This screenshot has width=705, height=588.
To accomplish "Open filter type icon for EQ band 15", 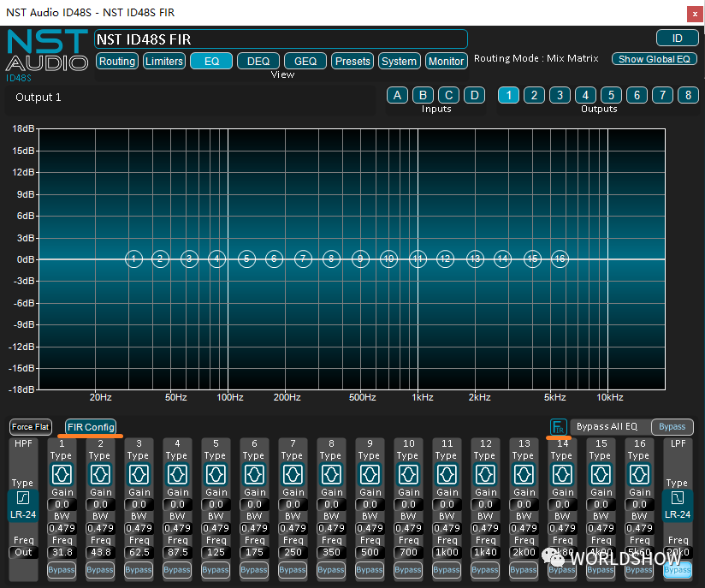I will pyautogui.click(x=601, y=475).
